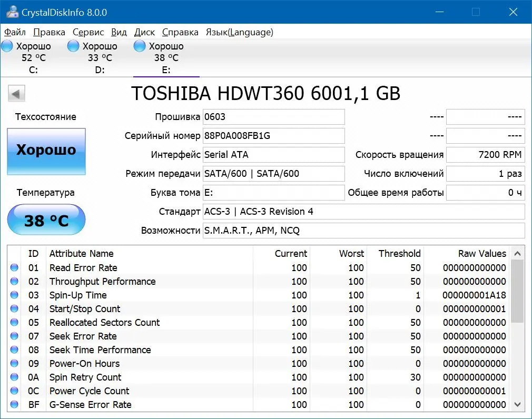
Task: Click the Возможности field S.M.A.R.T., APM, NCQ
Action: [x=364, y=231]
